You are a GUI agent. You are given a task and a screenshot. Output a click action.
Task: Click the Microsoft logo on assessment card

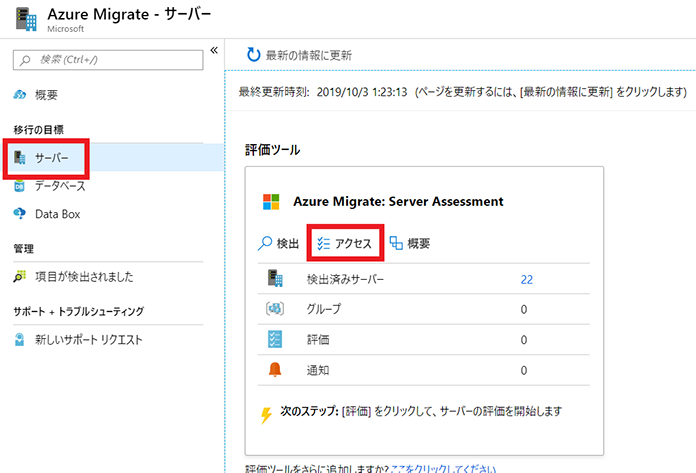coord(271,201)
